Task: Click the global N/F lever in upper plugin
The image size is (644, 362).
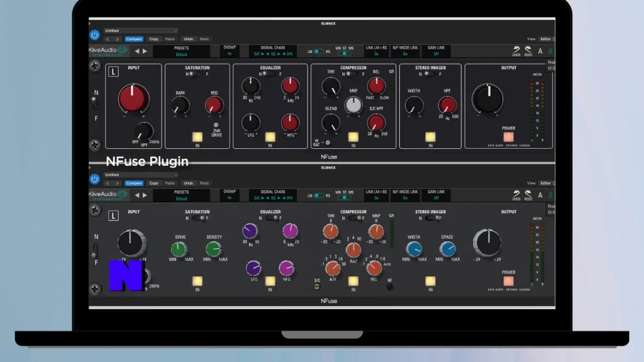Action: pos(96,104)
